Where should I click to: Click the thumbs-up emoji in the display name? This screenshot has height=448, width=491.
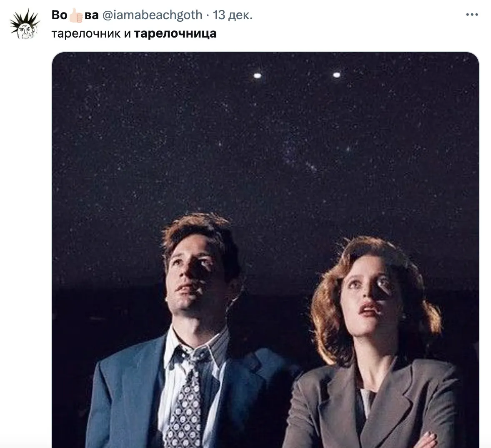pos(76,15)
